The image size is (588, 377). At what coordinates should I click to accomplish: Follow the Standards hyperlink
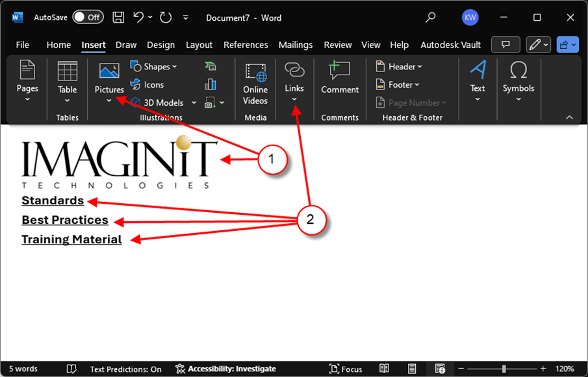click(x=53, y=201)
